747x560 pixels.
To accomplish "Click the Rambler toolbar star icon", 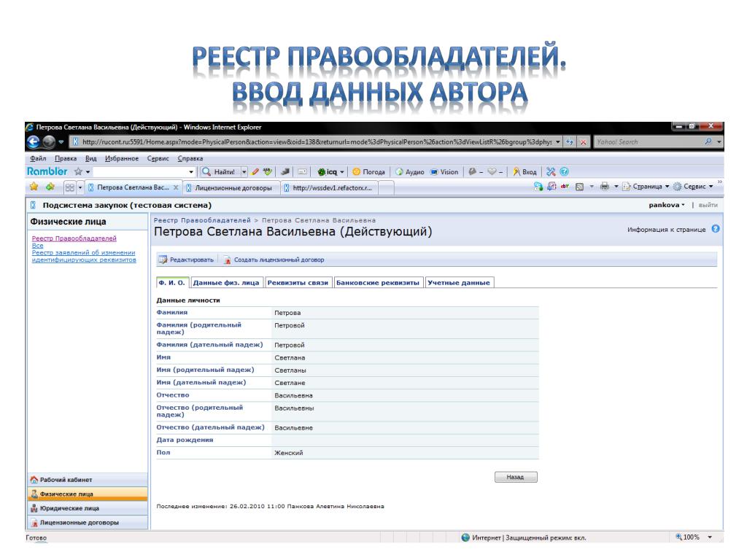I will 78,171.
